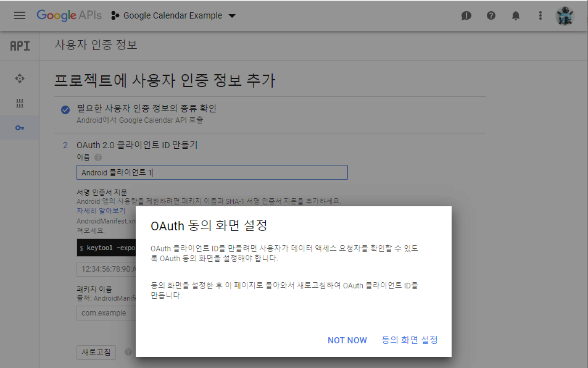Click 동의 화면 설정 button
588x368 pixels.
click(410, 340)
